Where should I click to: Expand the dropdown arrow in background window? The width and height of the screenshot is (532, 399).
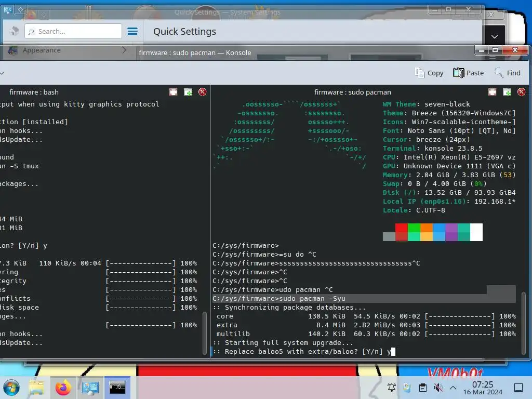(495, 36)
